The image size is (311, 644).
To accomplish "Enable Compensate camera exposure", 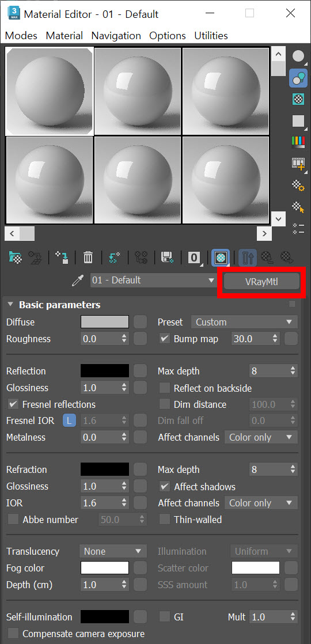I will click(14, 633).
